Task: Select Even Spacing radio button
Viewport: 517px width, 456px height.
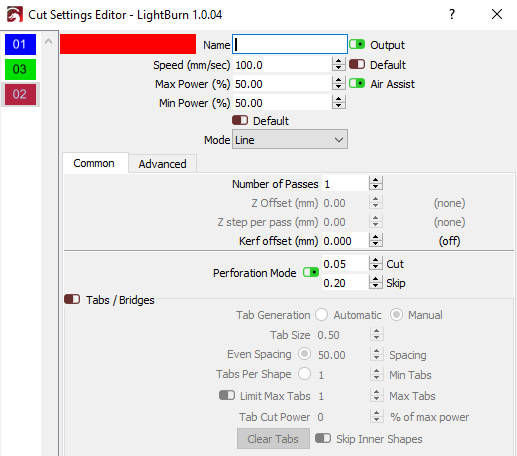Action: pyautogui.click(x=304, y=354)
